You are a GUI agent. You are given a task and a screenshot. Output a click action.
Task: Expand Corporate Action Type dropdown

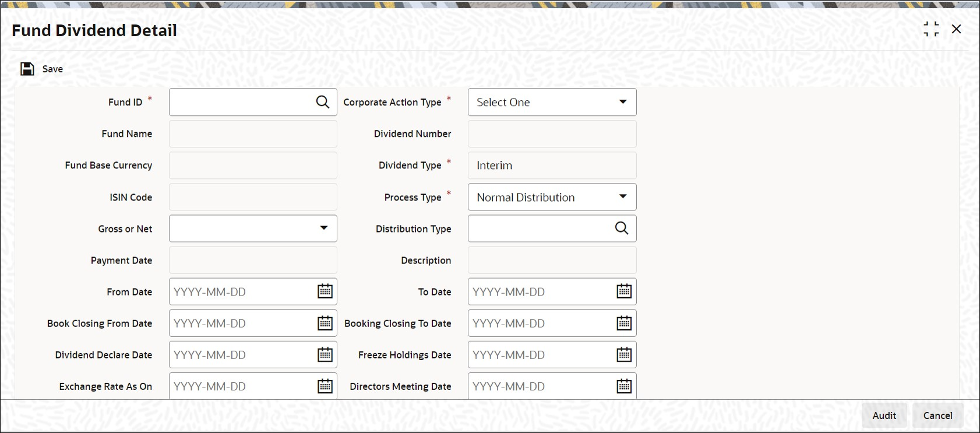pos(623,102)
